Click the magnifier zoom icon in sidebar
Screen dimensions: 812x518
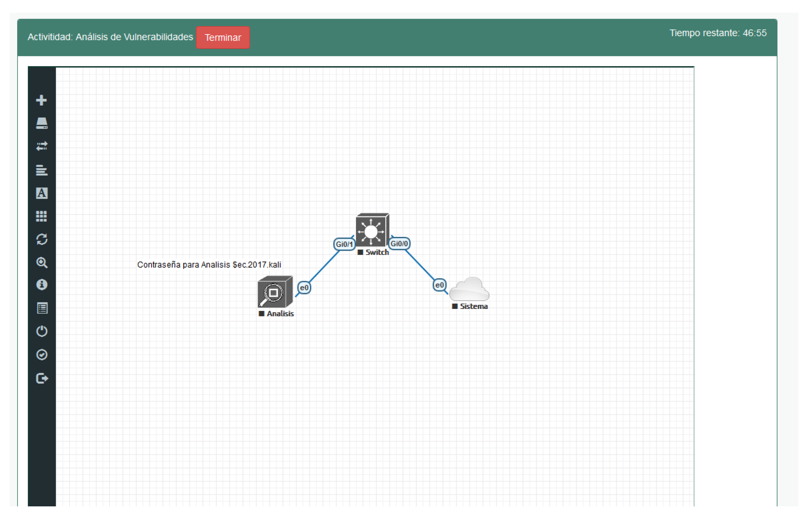[41, 262]
